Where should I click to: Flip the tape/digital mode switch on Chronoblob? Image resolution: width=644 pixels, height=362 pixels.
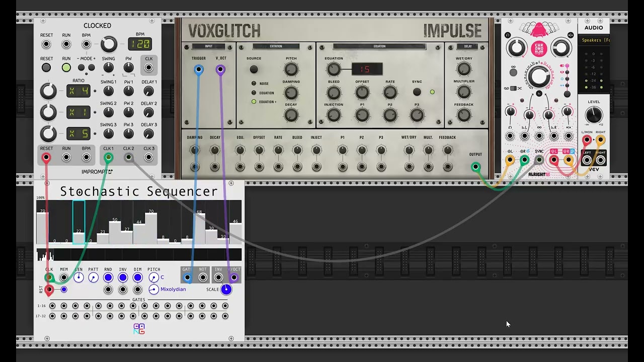pyautogui.click(x=513, y=88)
